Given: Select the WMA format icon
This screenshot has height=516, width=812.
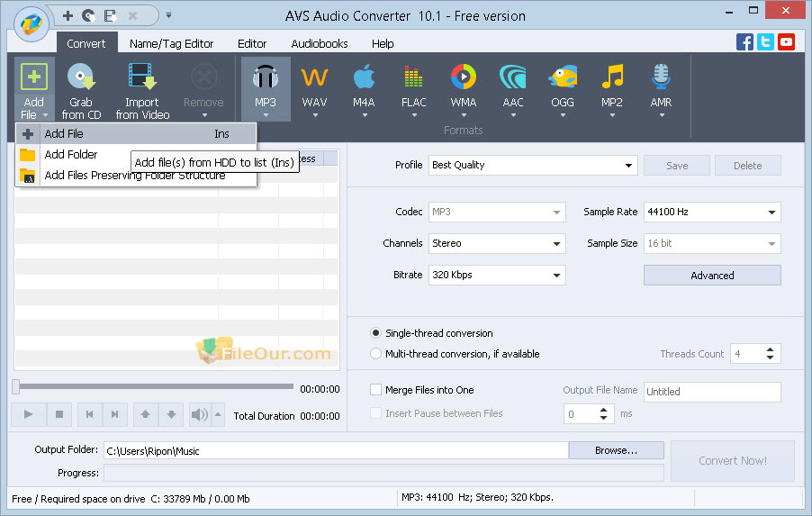Looking at the screenshot, I should [464, 77].
